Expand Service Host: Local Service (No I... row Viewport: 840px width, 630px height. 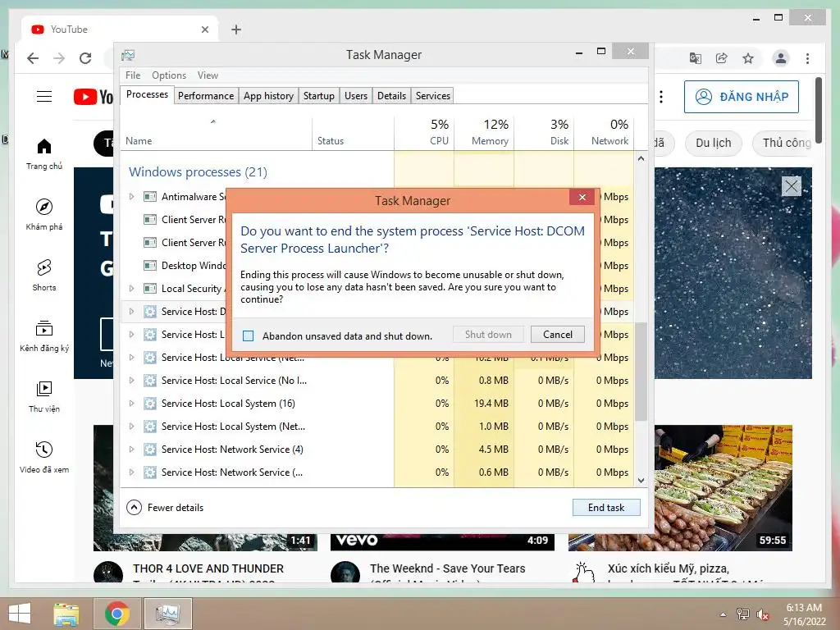[131, 381]
